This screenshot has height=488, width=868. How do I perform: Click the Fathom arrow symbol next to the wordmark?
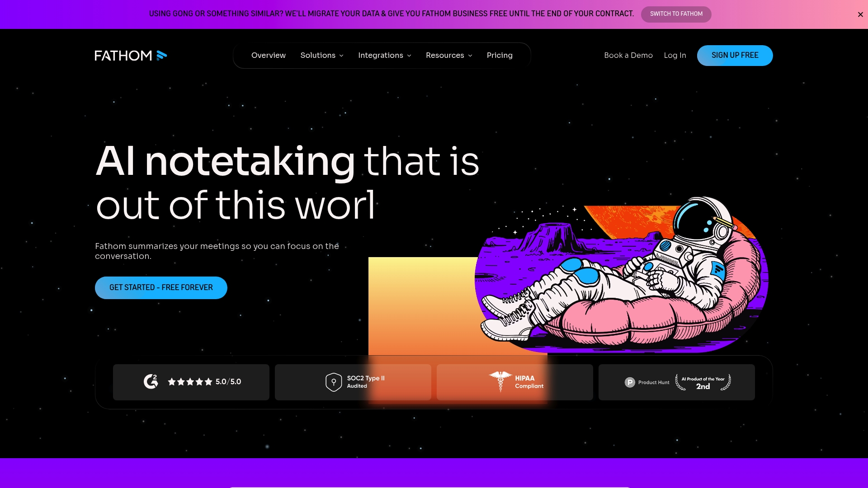coord(161,55)
